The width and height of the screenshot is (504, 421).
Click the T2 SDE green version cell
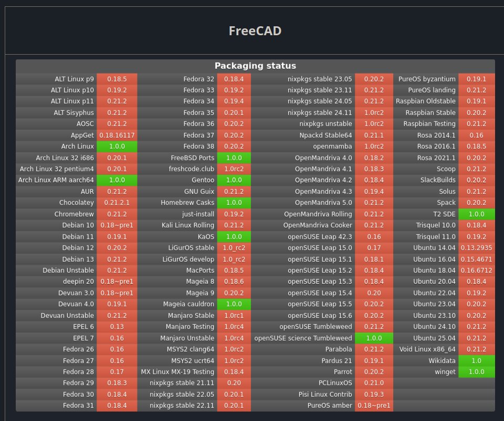coord(476,214)
